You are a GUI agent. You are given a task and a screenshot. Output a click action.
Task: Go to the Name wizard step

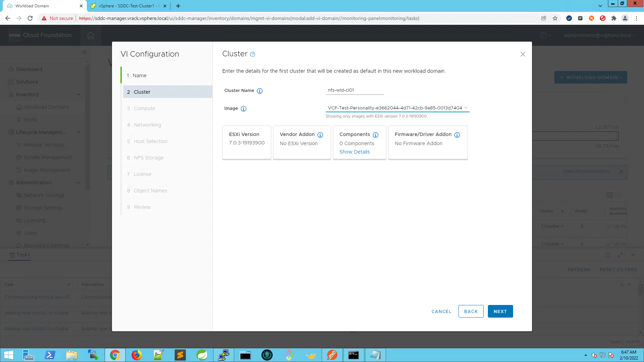click(x=167, y=76)
